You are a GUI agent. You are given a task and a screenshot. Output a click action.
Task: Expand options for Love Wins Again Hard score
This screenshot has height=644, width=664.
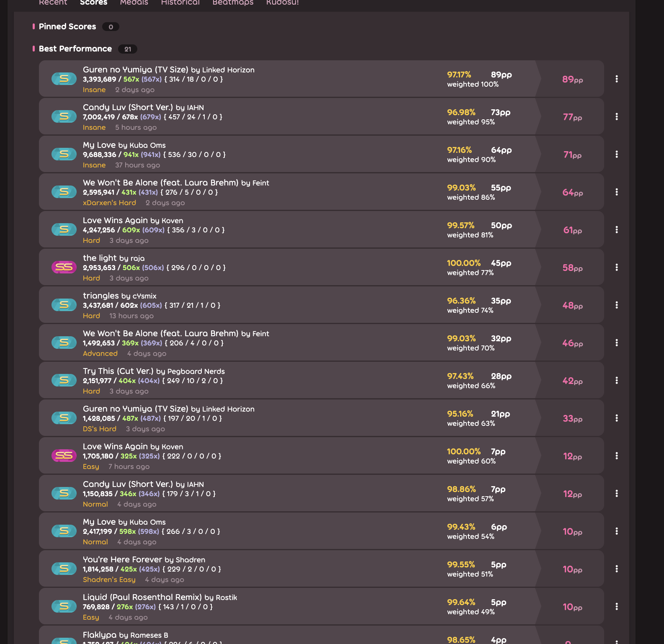pos(616,229)
